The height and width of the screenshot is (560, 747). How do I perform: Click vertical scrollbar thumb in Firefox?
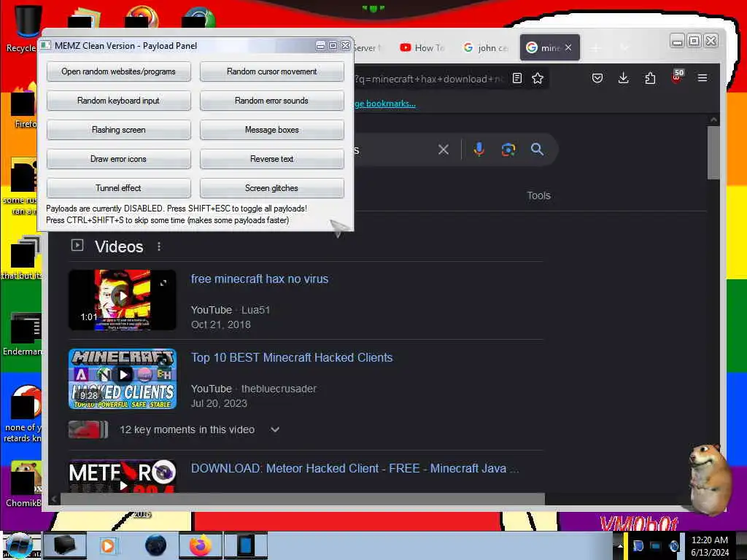tap(713, 152)
